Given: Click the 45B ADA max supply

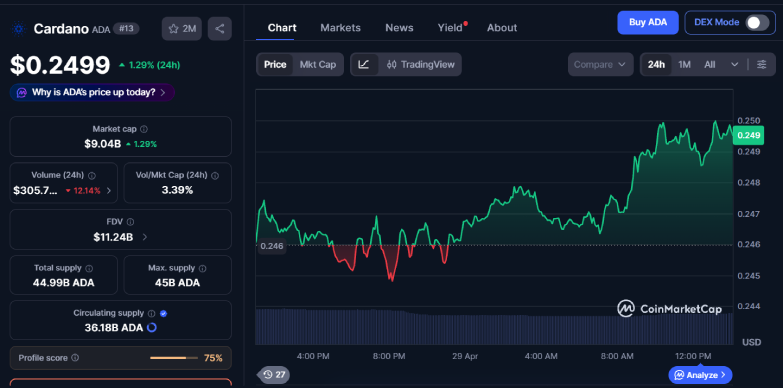Looking at the screenshot, I should tap(177, 283).
